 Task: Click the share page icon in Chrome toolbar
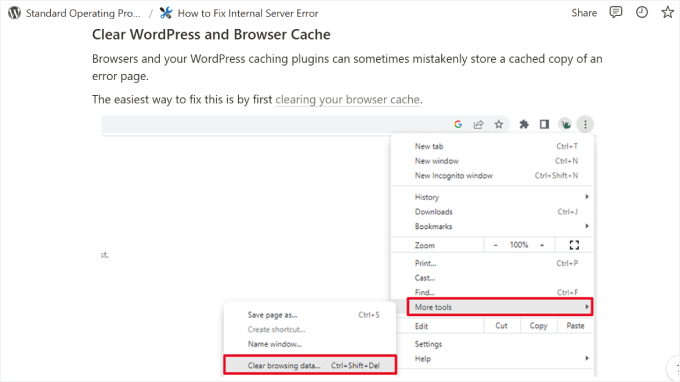click(478, 125)
